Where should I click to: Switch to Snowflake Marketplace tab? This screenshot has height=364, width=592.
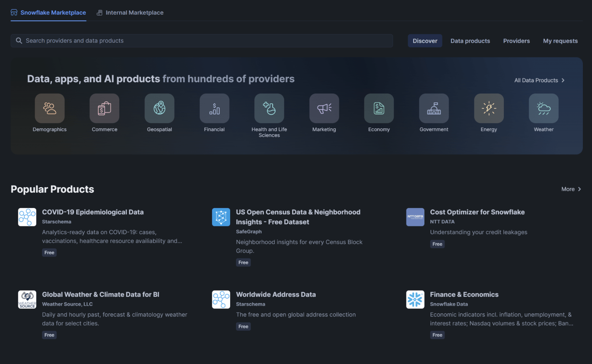(48, 13)
